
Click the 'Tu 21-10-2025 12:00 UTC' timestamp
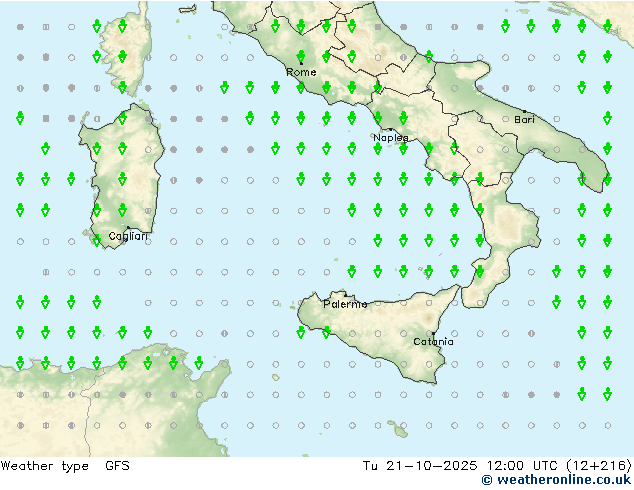(497, 466)
